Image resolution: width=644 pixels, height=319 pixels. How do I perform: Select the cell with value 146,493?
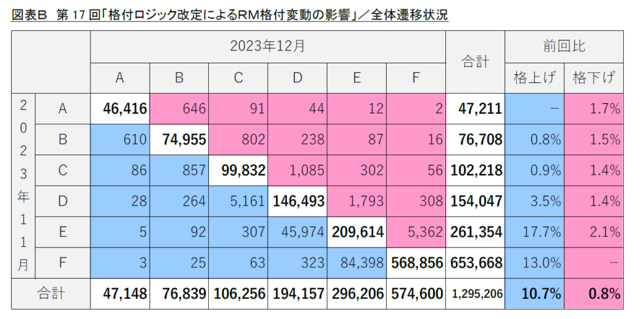coord(297,201)
